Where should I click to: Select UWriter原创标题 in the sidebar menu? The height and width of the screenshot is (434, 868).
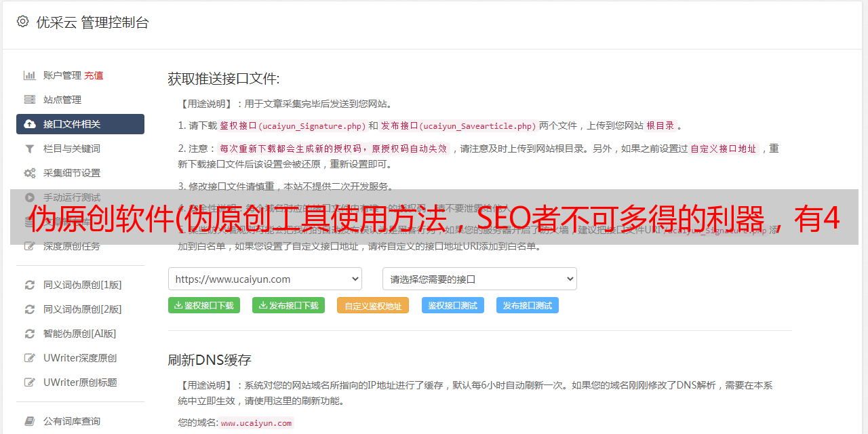[x=80, y=382]
